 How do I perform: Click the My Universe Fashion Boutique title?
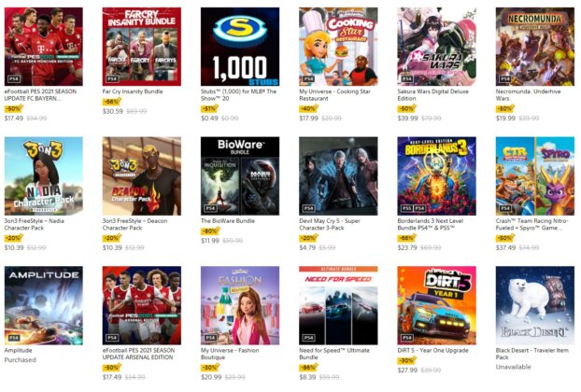230,354
